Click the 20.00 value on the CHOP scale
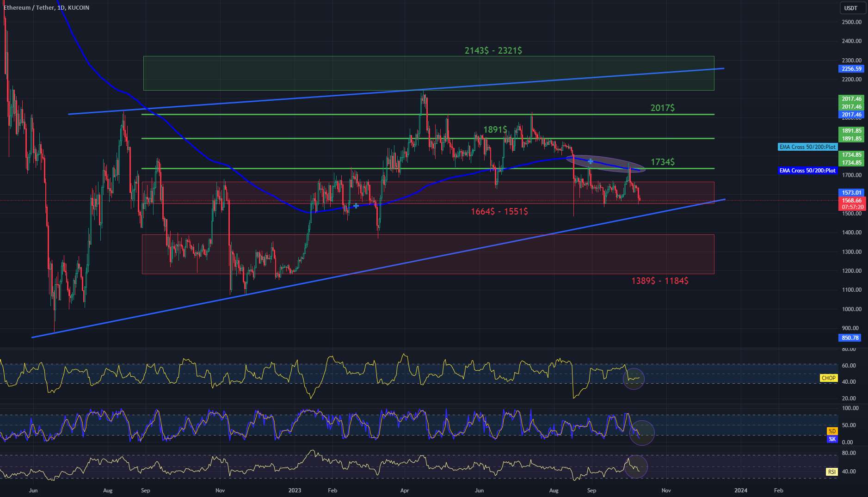 tap(849, 399)
